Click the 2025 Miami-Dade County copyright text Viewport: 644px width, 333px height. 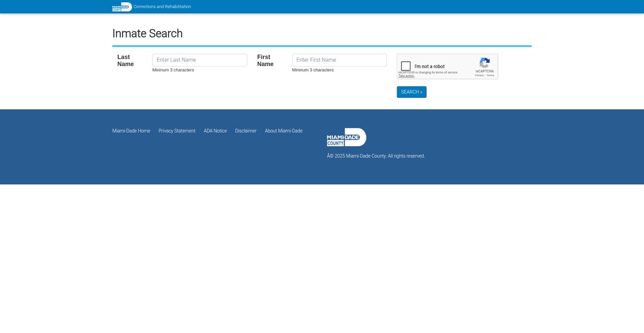[376, 156]
